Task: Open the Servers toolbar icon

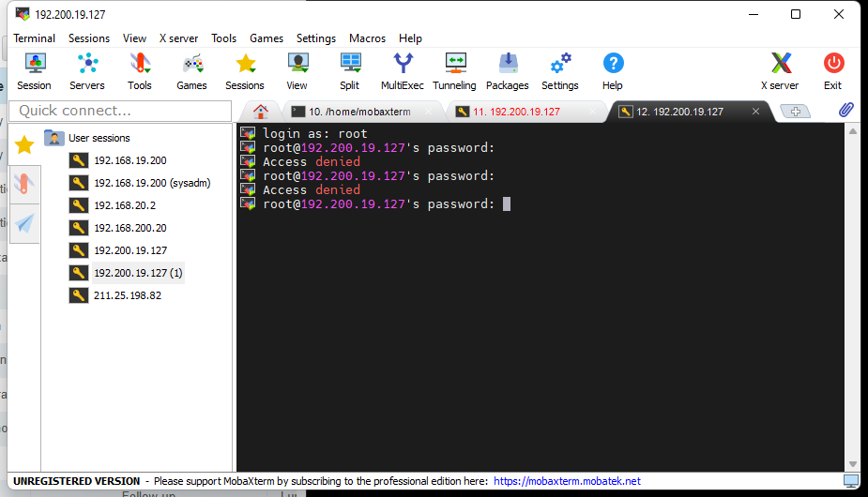Action: (87, 70)
